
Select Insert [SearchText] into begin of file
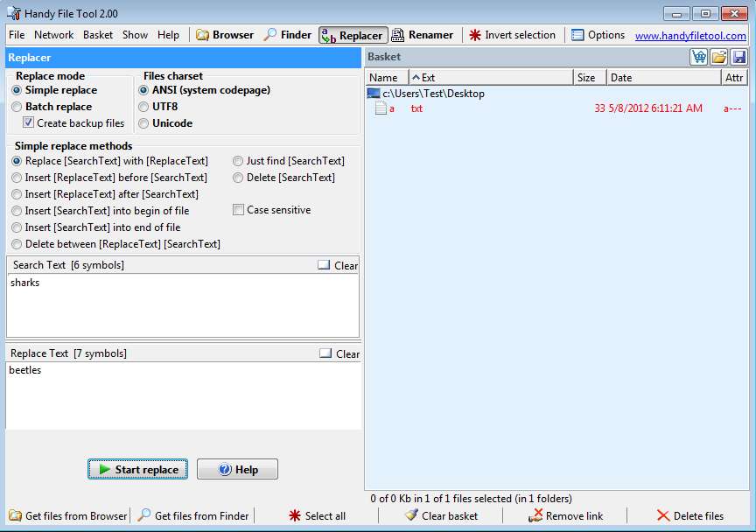pos(101,211)
